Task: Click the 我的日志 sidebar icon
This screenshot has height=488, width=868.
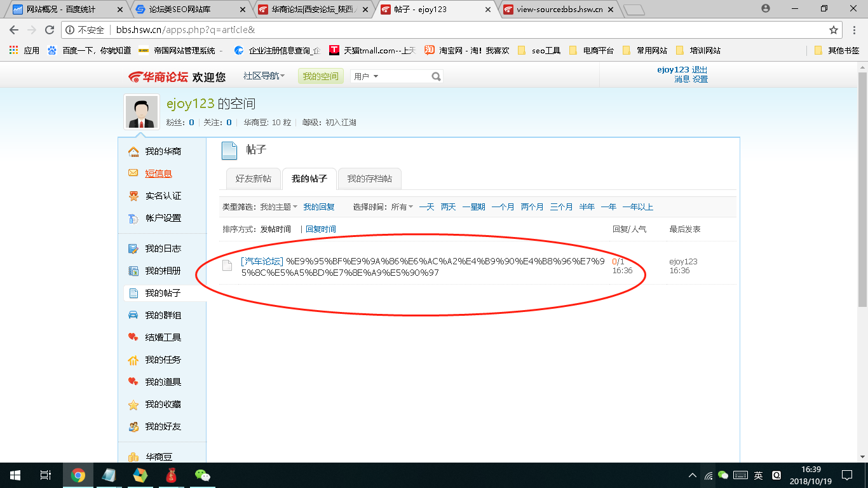Action: click(x=133, y=248)
